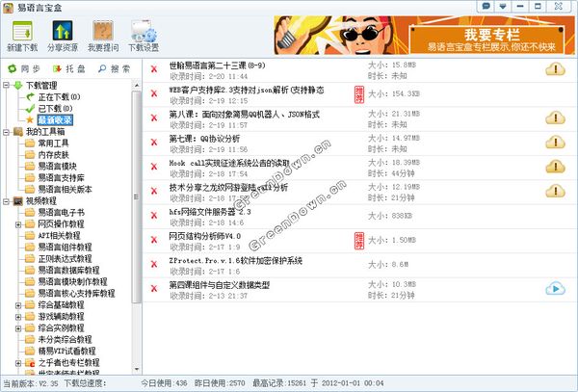
Task: Click the tree panel's scroll down arrow
Action: coord(137,369)
